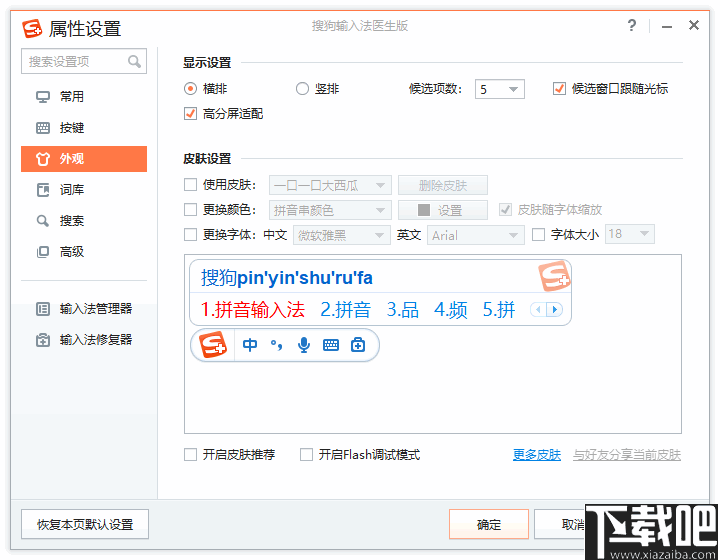The width and height of the screenshot is (720, 560).
Task: Open 更多皮肤 link
Action: (x=537, y=455)
